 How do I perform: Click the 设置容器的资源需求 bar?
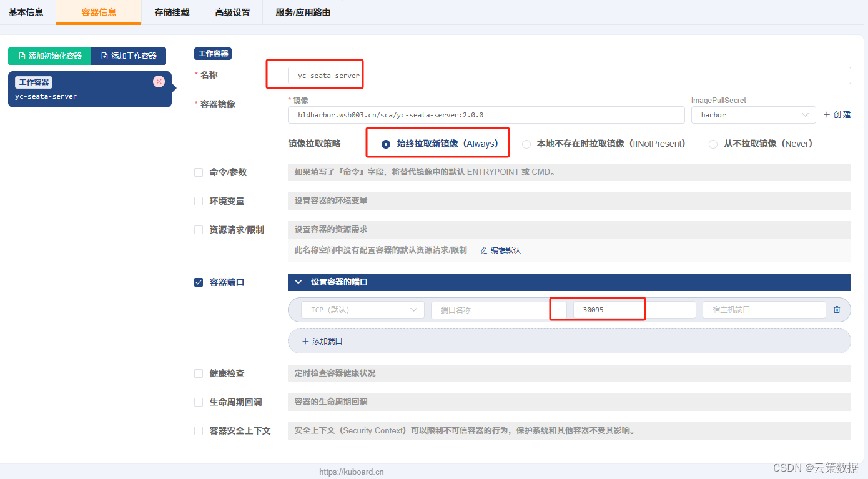pos(569,230)
